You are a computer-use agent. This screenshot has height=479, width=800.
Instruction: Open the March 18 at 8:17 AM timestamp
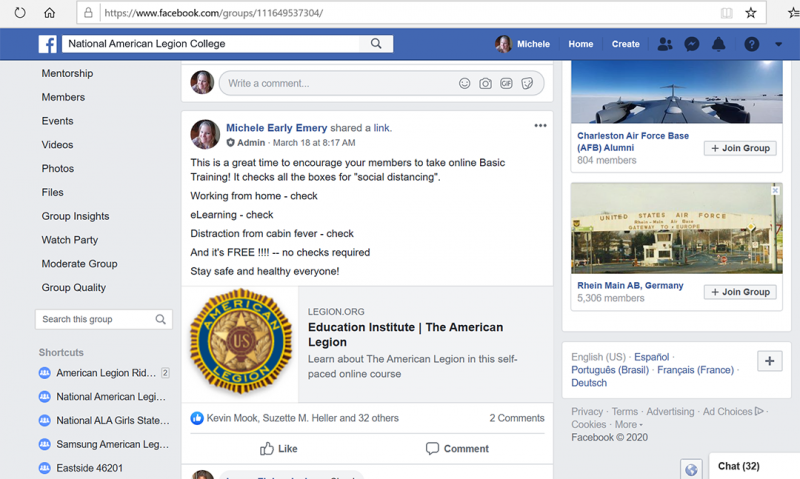click(314, 143)
